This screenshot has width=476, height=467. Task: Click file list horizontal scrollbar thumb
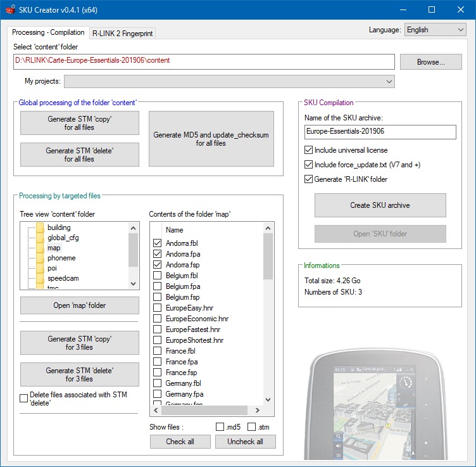tap(204, 410)
